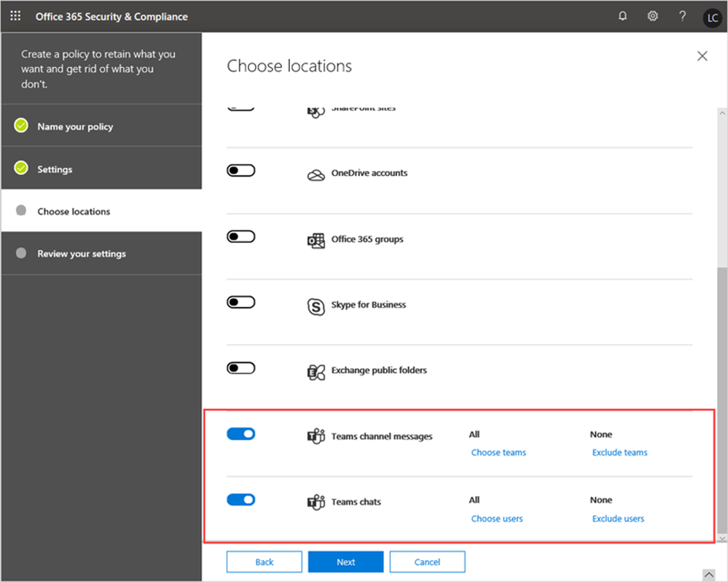Screen dimensions: 728x582
Task: Go to the Review your settings step
Action: (x=102, y=253)
